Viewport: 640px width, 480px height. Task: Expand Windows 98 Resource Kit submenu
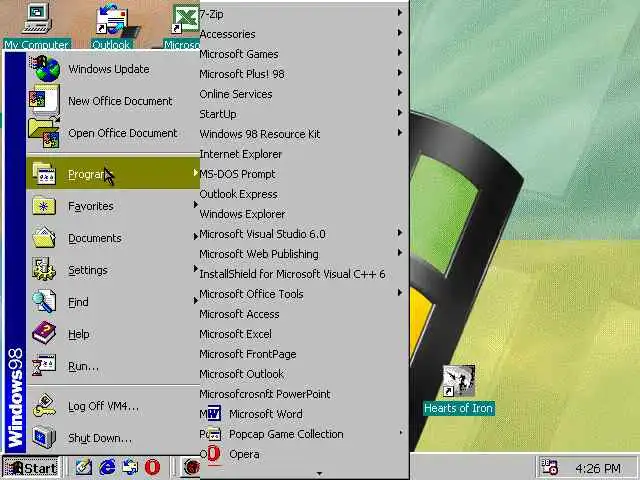tap(304, 134)
